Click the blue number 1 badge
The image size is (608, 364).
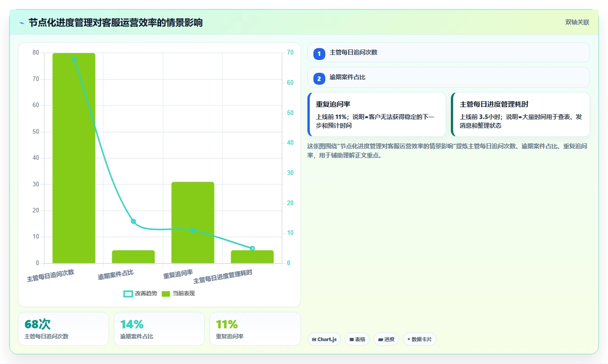coord(319,54)
